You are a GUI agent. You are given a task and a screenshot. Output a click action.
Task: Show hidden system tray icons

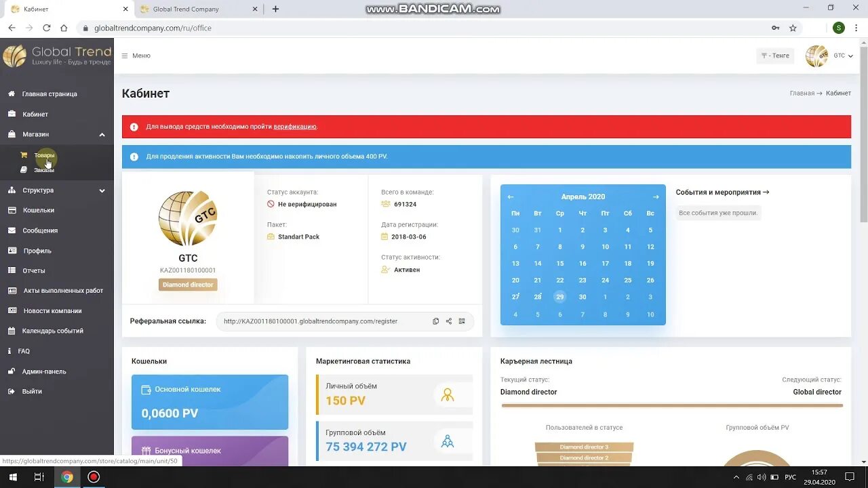click(736, 477)
